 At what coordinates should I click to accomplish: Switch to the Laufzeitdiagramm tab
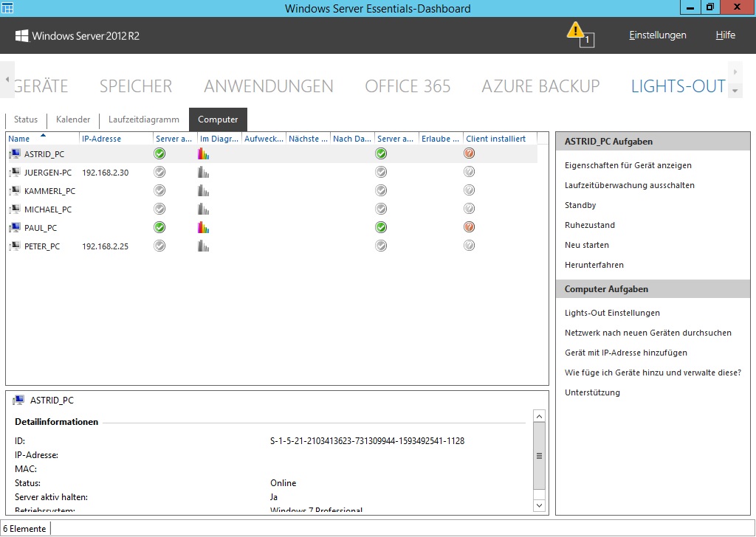143,119
